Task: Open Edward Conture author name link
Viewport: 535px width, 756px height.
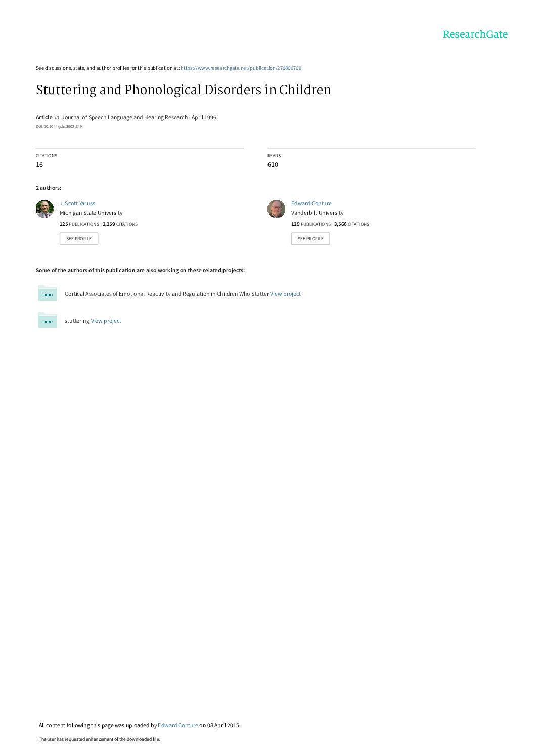Action: [311, 203]
